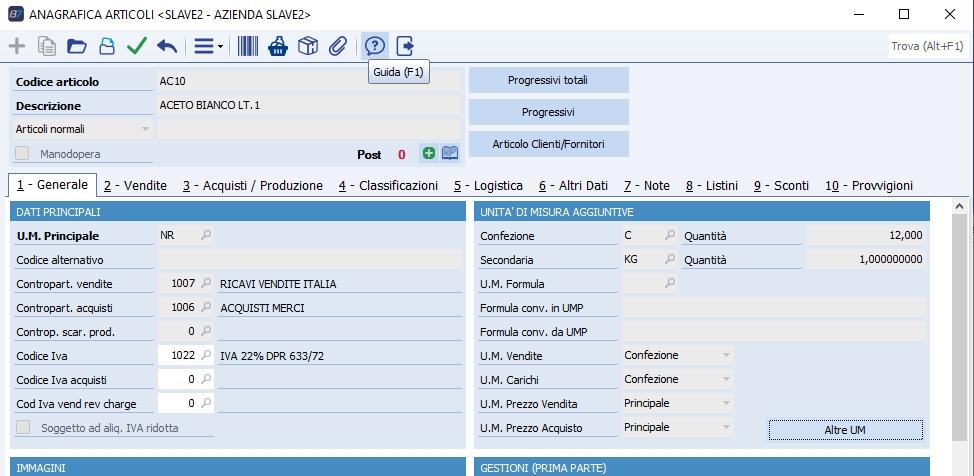Viewport: 974px width, 476px height.
Task: Open the Guida help icon
Action: (375, 46)
